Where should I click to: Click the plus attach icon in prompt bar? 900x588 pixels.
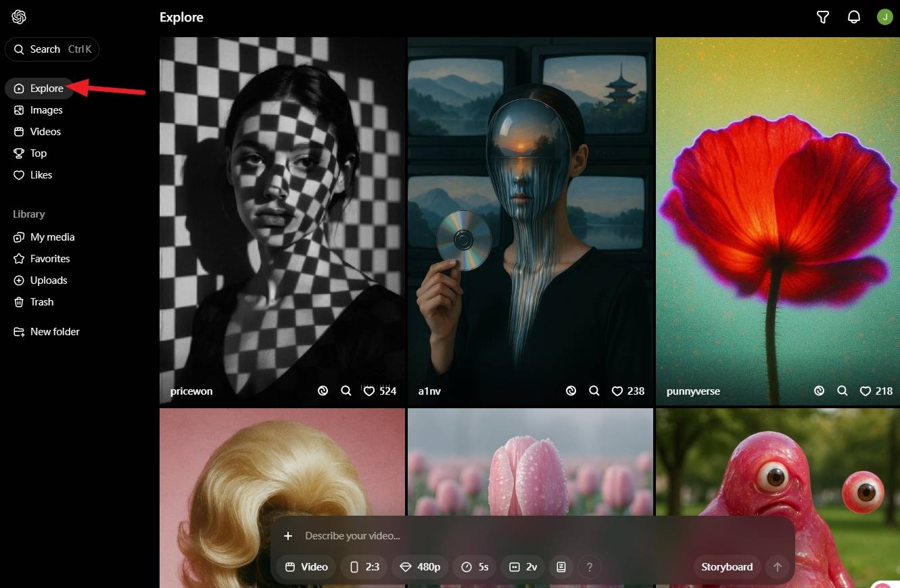coord(288,536)
